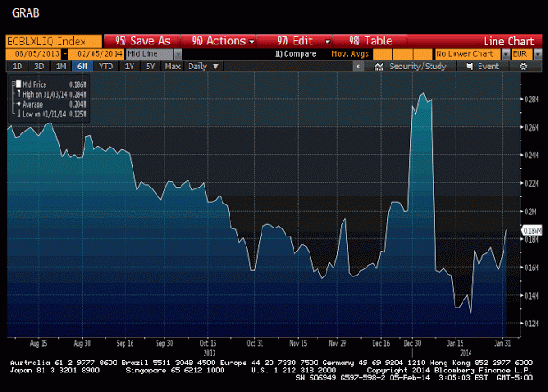Select the 6M time range
The image size is (548, 392).
(x=82, y=67)
